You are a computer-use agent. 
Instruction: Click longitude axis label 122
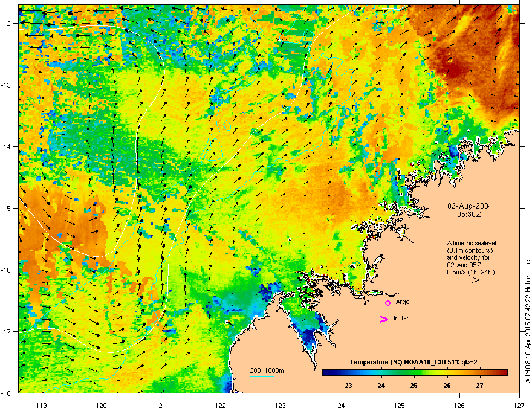[221, 405]
